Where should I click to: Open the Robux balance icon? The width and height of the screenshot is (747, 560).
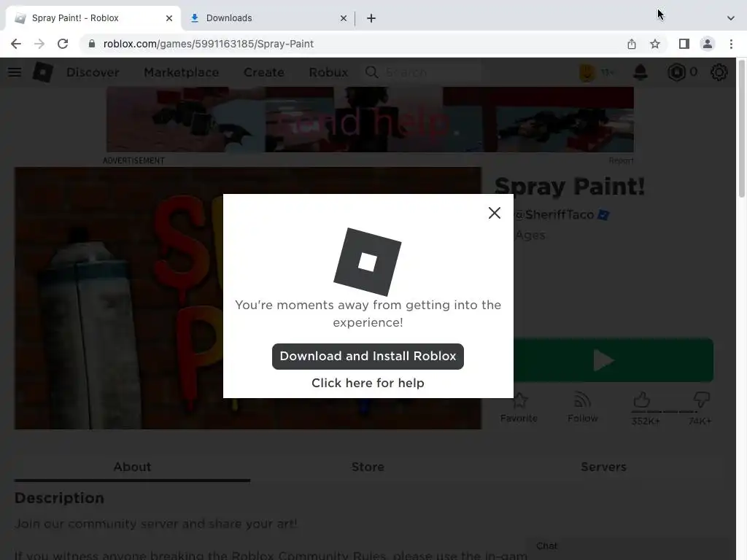tap(676, 72)
